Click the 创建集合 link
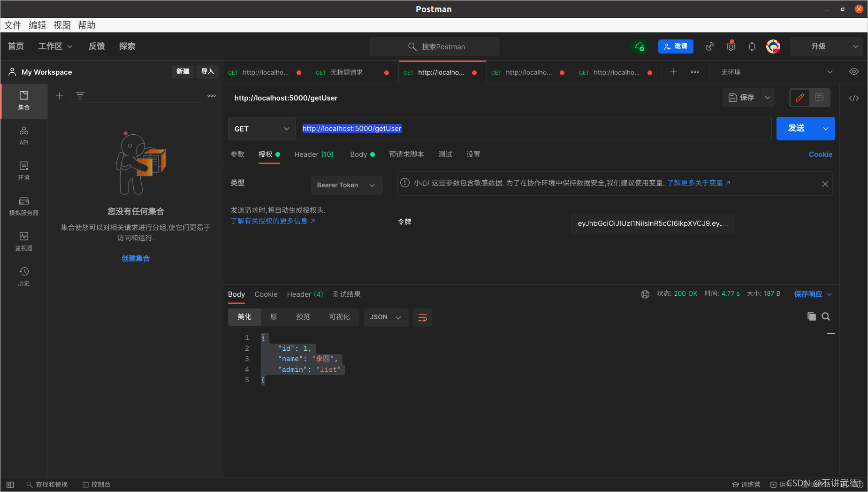 tap(136, 259)
